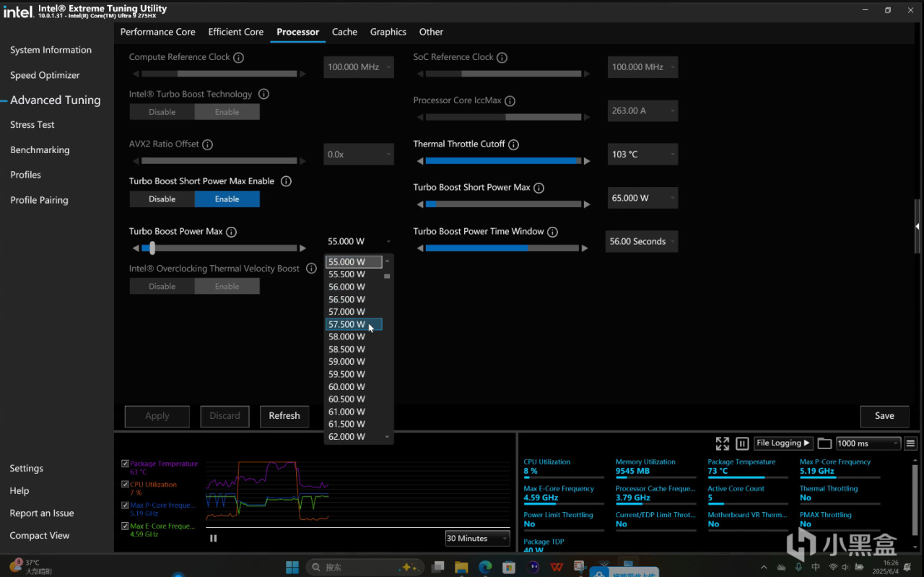The height and width of the screenshot is (577, 924).
Task: Open the Cache tab
Action: tap(344, 32)
